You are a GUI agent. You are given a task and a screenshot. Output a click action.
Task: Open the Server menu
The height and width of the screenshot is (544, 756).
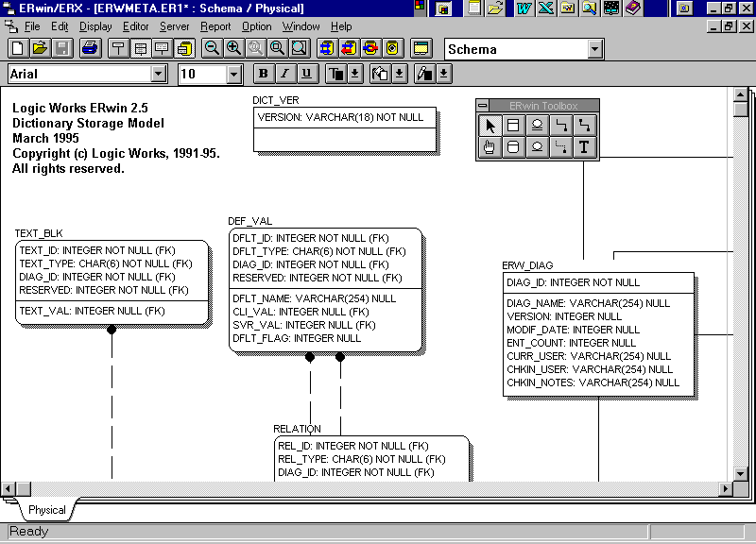click(x=174, y=26)
